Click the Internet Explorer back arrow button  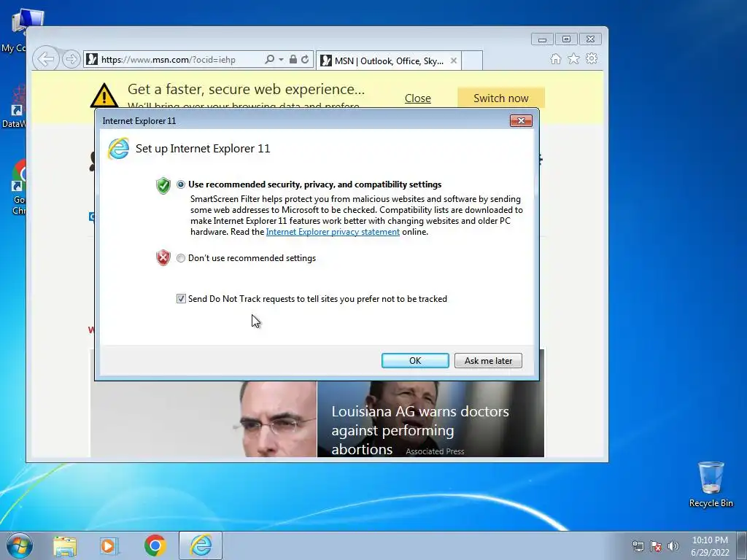(x=46, y=59)
